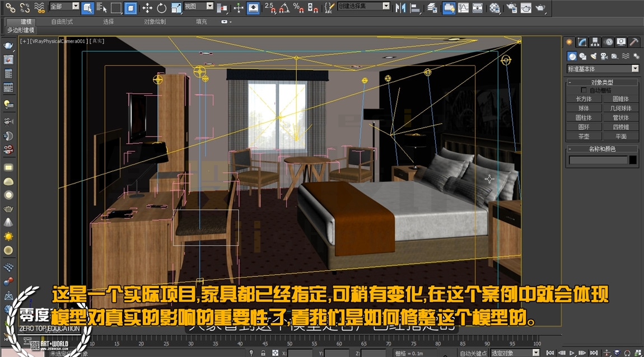This screenshot has width=644, height=357.
Task: Switch to the 对象绘制 ribbon tab
Action: tap(155, 21)
